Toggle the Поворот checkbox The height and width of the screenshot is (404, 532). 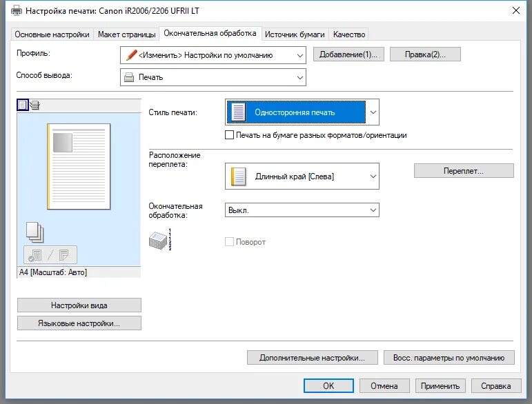tap(229, 242)
